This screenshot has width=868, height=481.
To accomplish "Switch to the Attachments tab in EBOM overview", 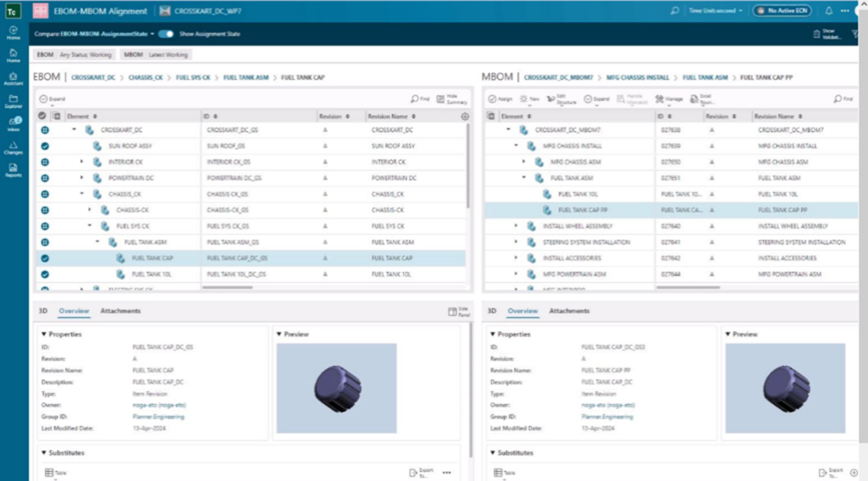I will pyautogui.click(x=120, y=311).
